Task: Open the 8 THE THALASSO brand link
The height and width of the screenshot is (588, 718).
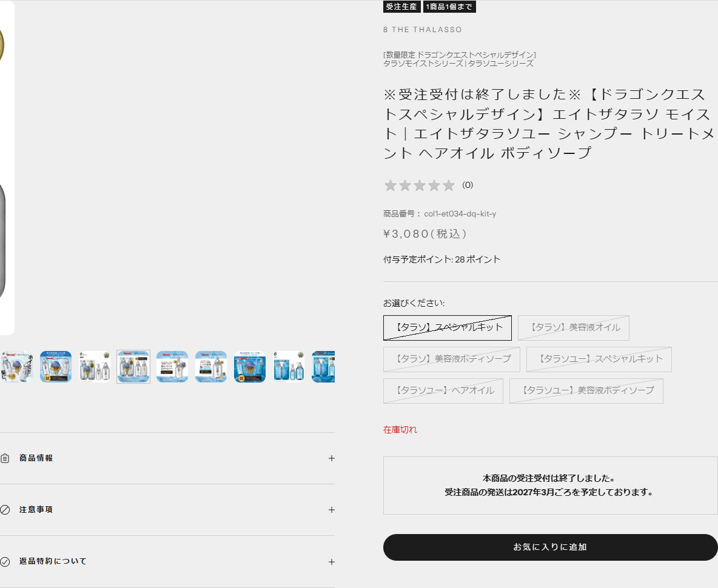Action: 422,30
